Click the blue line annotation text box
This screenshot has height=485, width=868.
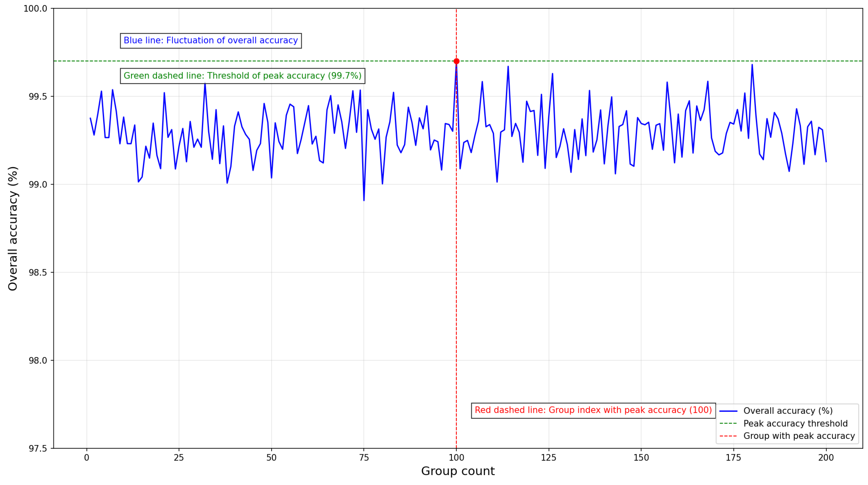point(211,41)
